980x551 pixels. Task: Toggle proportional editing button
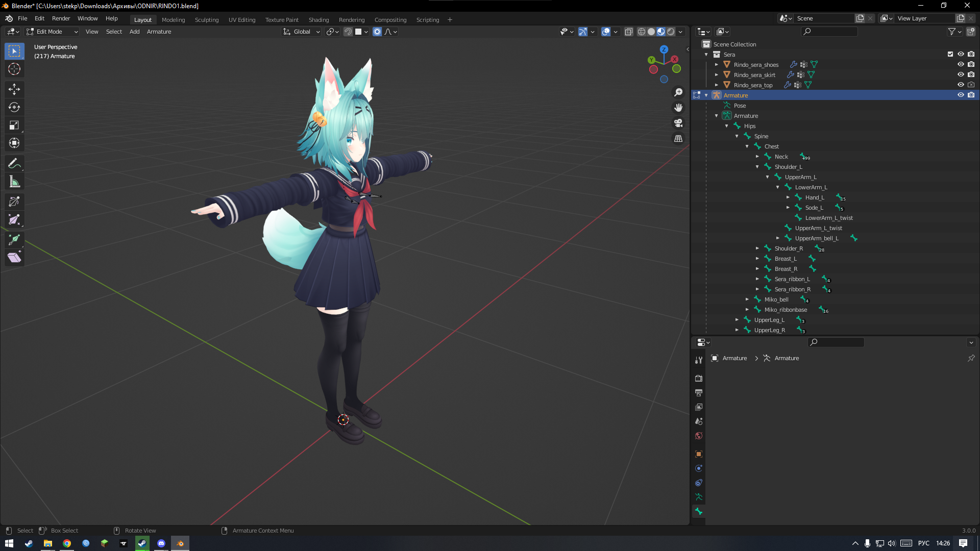pyautogui.click(x=377, y=32)
